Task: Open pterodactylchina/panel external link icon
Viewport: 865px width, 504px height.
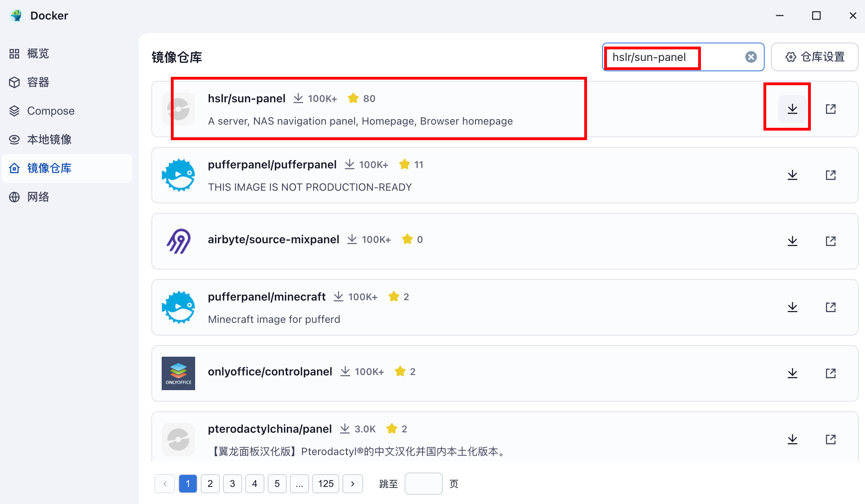Action: click(830, 439)
